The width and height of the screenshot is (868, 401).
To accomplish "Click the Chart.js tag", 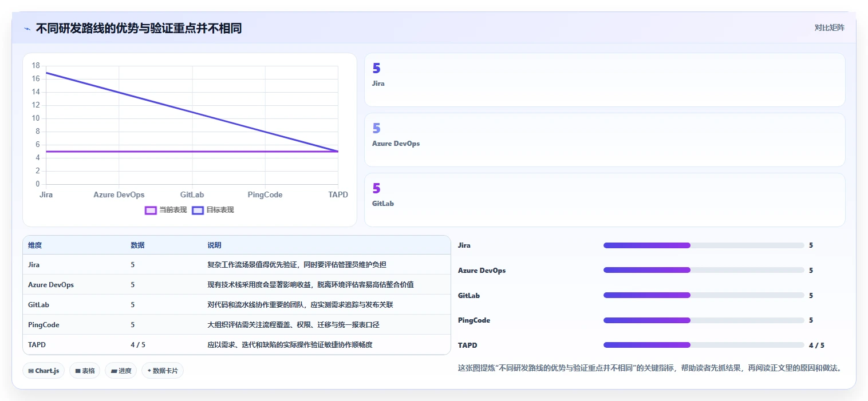I will [44, 371].
